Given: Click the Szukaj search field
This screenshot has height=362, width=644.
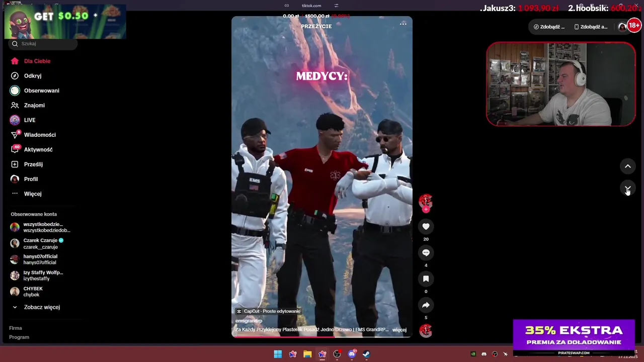Looking at the screenshot, I should click(x=43, y=44).
